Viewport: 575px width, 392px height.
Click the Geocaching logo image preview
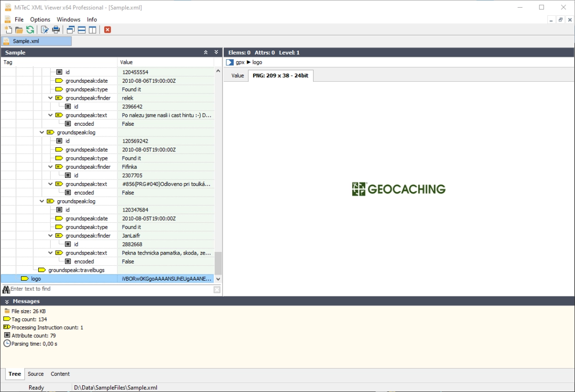point(399,189)
